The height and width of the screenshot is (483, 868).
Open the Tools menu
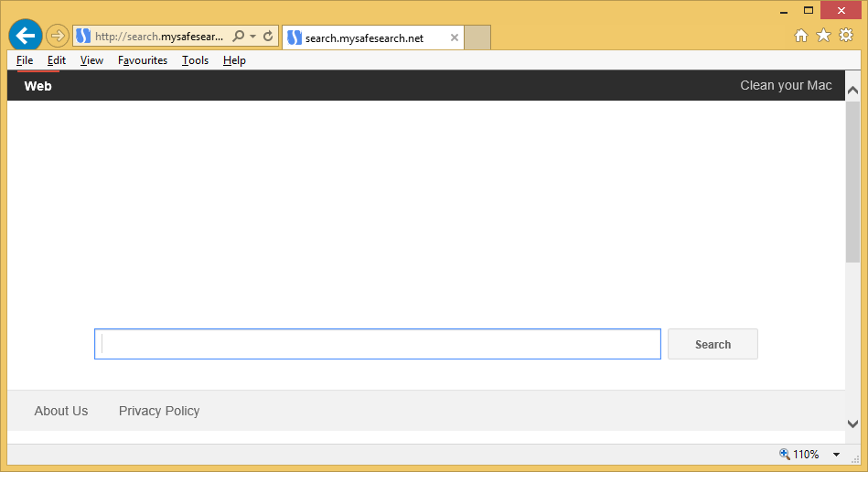[195, 60]
